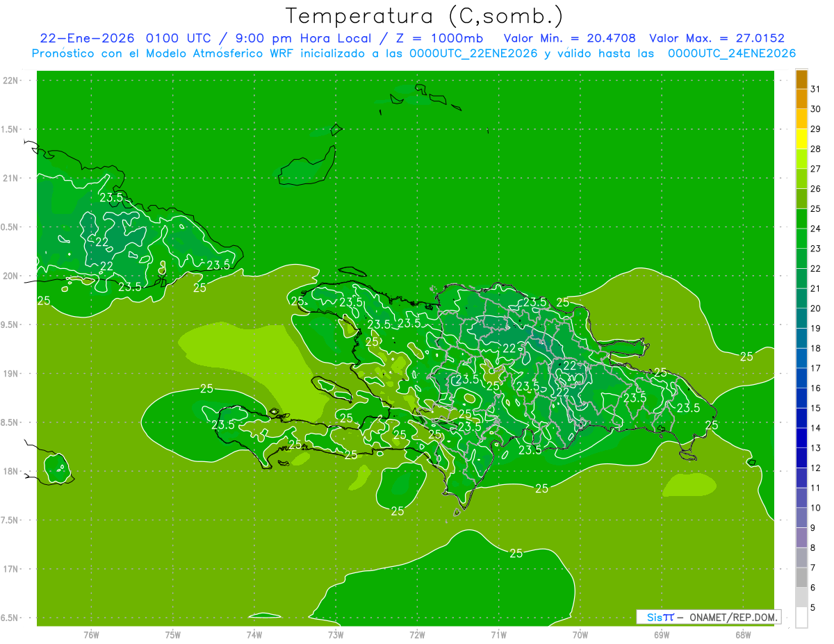
Task: Click the '20' colorbar legend label
Action: 816,308
